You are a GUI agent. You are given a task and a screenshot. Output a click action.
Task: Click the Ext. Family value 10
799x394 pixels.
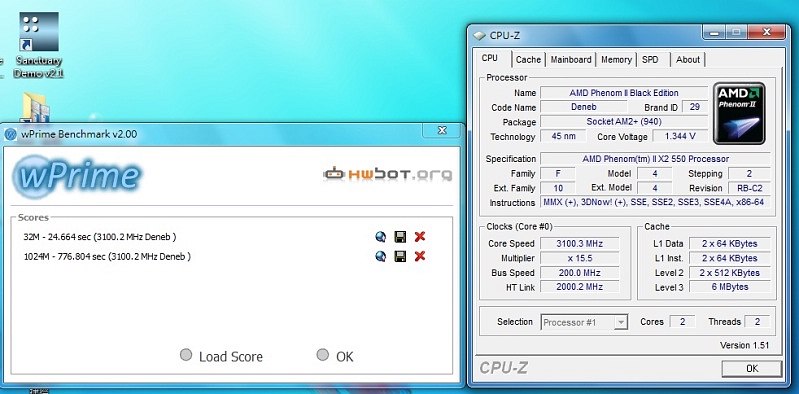pyautogui.click(x=558, y=188)
